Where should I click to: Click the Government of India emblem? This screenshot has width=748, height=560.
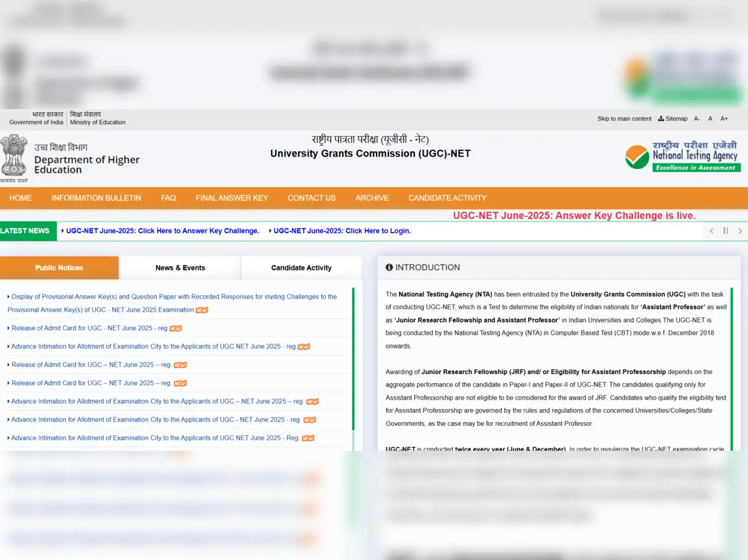coord(14,158)
